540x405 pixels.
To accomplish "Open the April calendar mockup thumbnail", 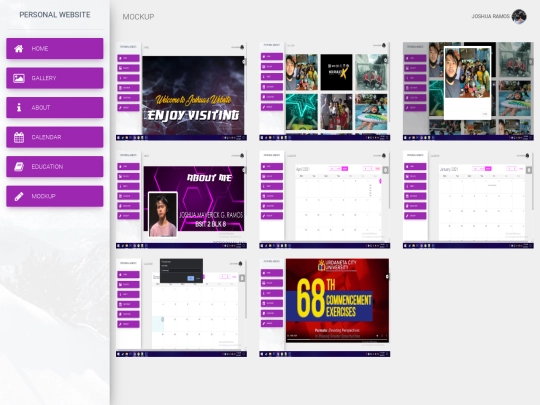I will point(325,199).
